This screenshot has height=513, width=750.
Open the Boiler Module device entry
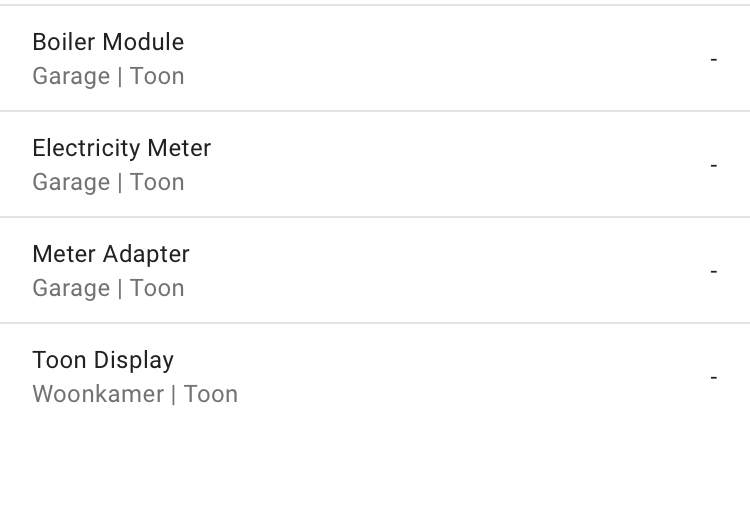(x=108, y=42)
